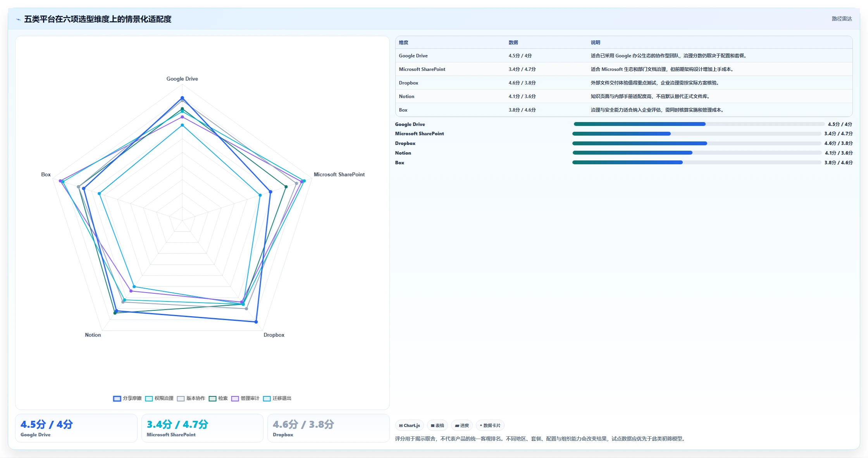Click the 表格 tag
The width and height of the screenshot is (868, 458).
pos(437,425)
